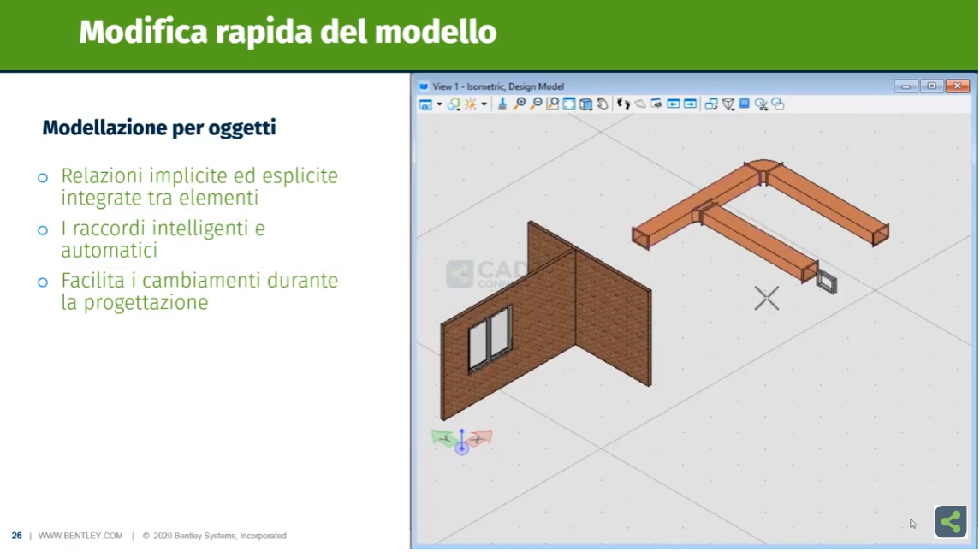Screen dimensions: 980x552
Task: Click the green share button
Action: coord(950,521)
